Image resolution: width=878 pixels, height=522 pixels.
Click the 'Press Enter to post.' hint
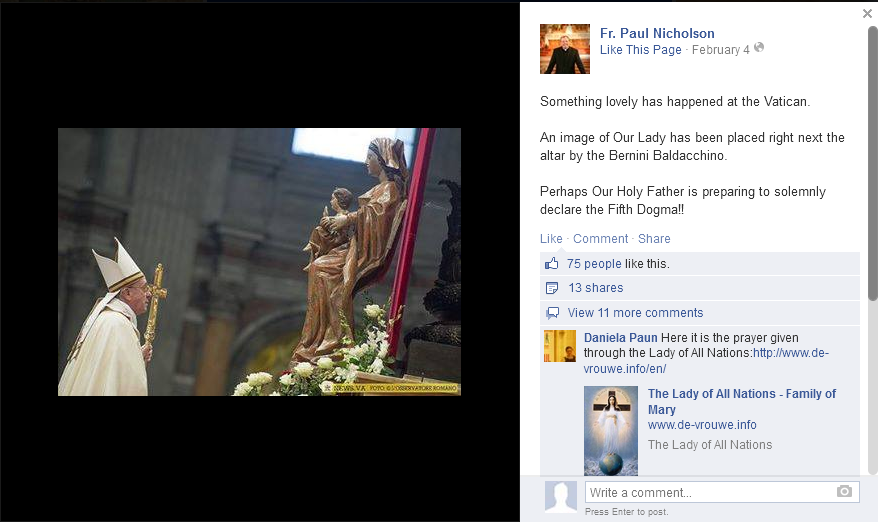(x=627, y=512)
